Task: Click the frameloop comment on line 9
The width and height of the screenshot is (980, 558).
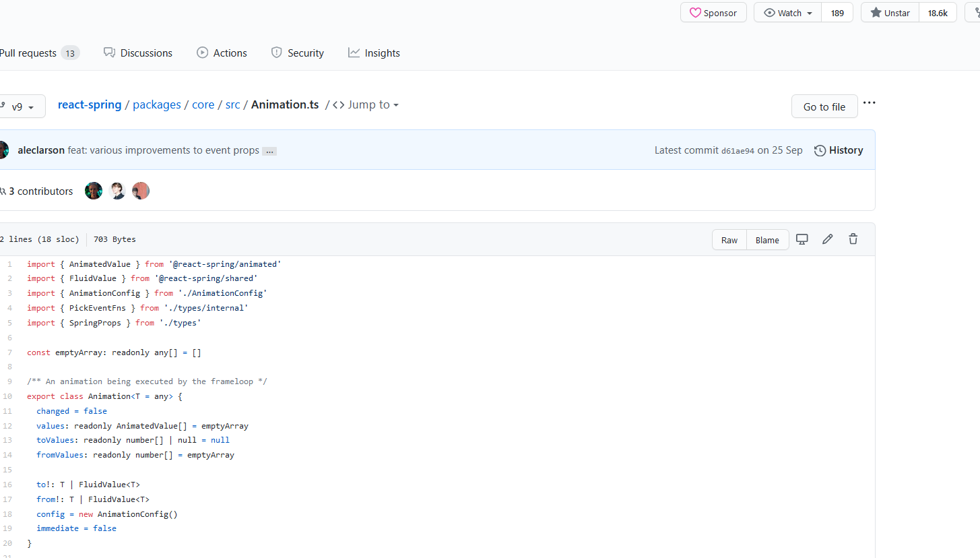Action: pyautogui.click(x=147, y=381)
